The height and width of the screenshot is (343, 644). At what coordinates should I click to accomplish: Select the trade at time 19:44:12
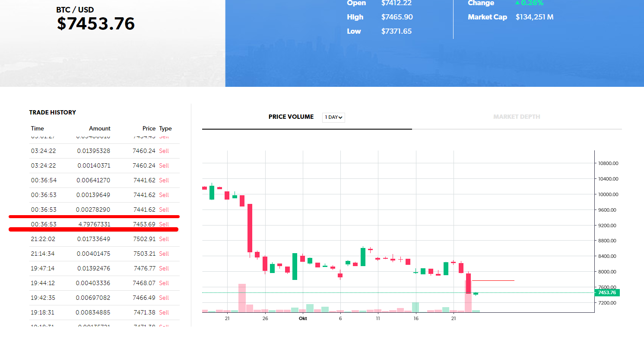43,283
